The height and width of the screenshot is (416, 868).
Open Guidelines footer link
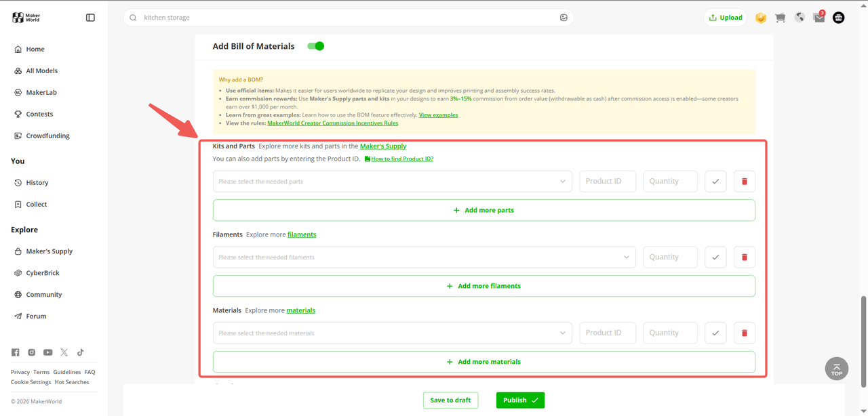point(67,372)
